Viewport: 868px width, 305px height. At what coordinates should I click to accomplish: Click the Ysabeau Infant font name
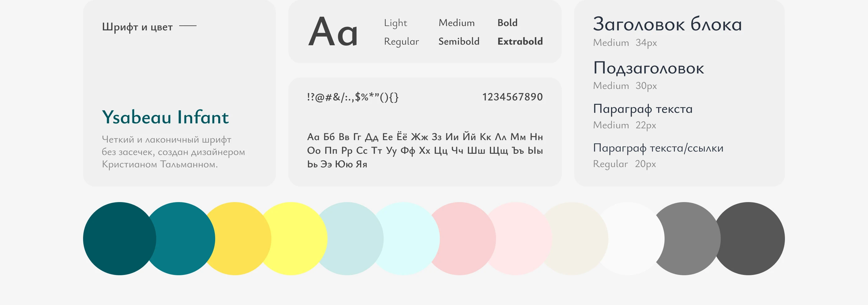[165, 117]
